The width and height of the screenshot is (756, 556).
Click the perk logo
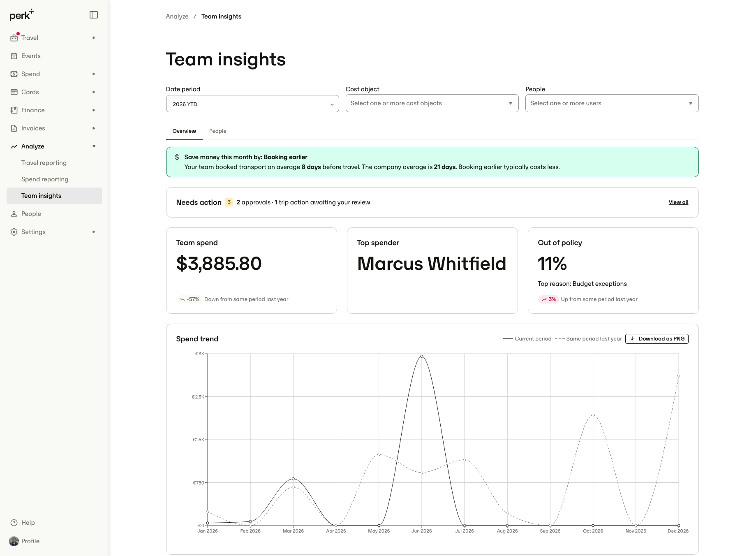tap(22, 15)
